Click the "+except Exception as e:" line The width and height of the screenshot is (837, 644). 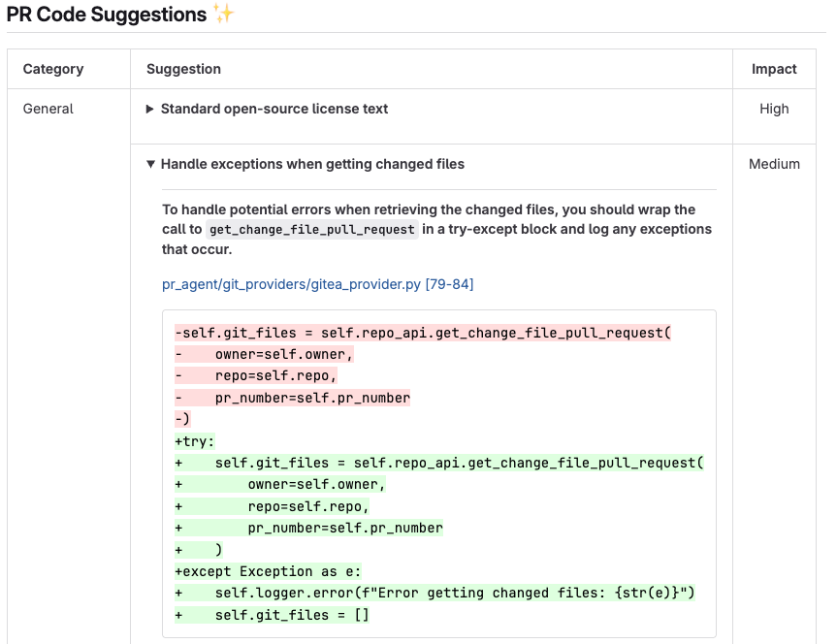click(x=268, y=571)
